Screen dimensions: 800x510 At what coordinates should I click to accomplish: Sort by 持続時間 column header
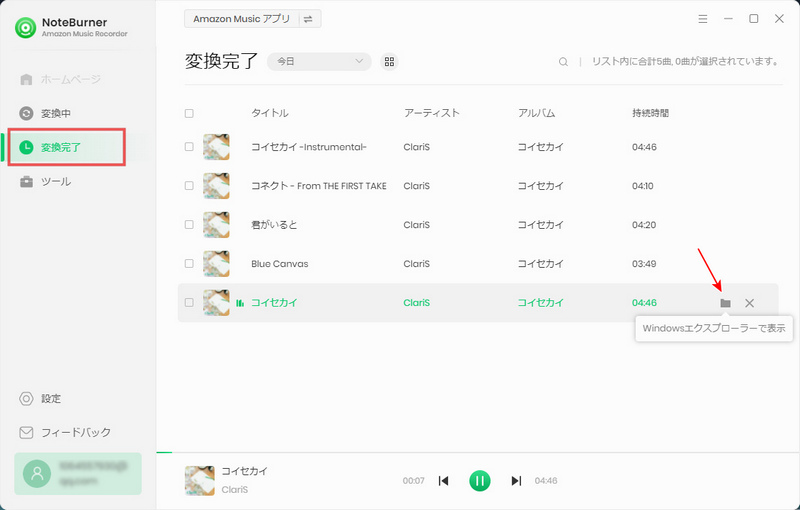click(x=651, y=113)
